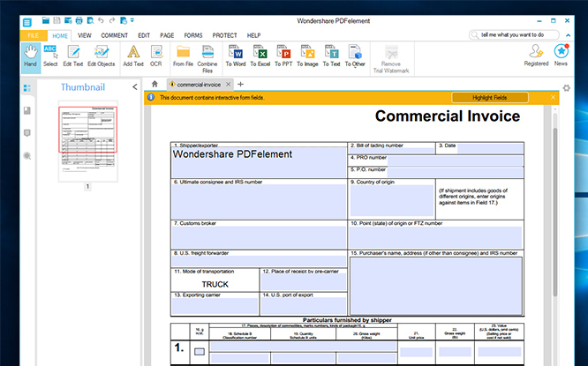Click the Mode of transportation field showing TRUCK
Viewport: 588px width, 366px height.
point(215,284)
